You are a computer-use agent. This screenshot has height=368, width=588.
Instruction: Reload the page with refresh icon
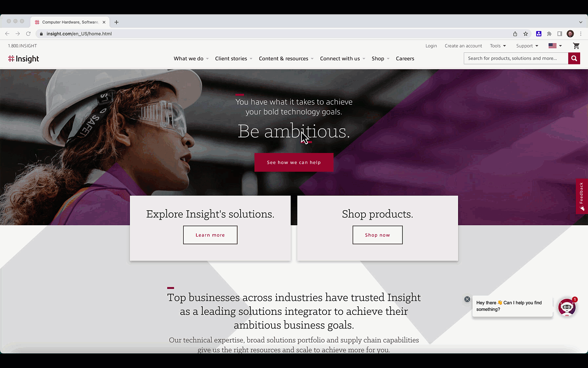click(x=28, y=34)
